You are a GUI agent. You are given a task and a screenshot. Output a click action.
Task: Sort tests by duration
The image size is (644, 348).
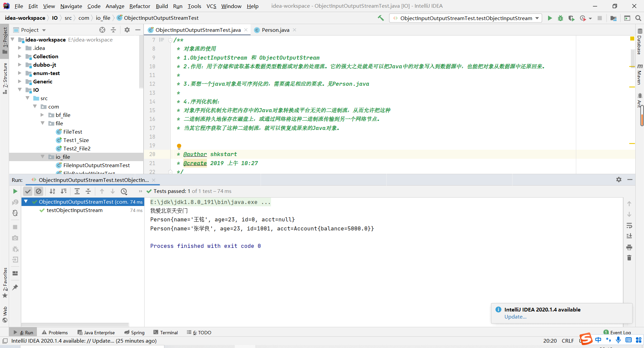pyautogui.click(x=63, y=191)
